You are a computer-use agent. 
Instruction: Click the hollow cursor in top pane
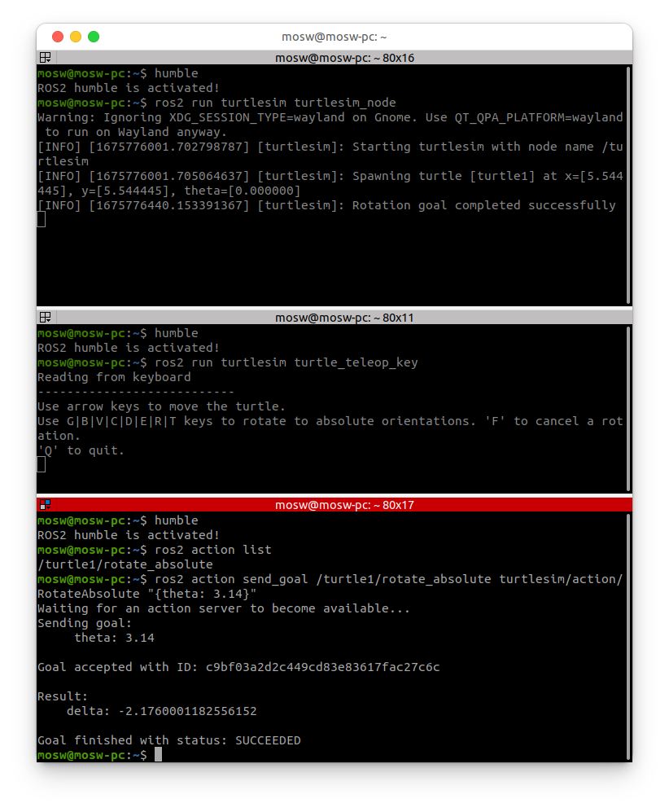[x=42, y=220]
